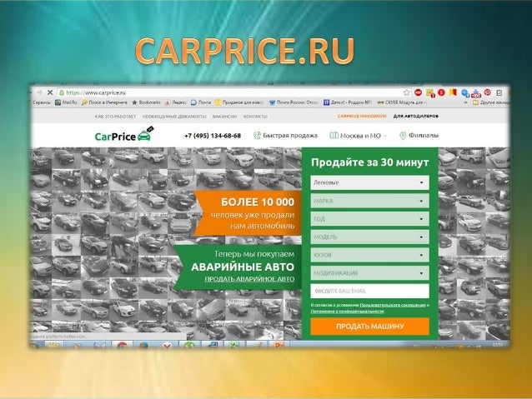
Task: Expand the Москва и МО region selector
Action: click(x=359, y=136)
